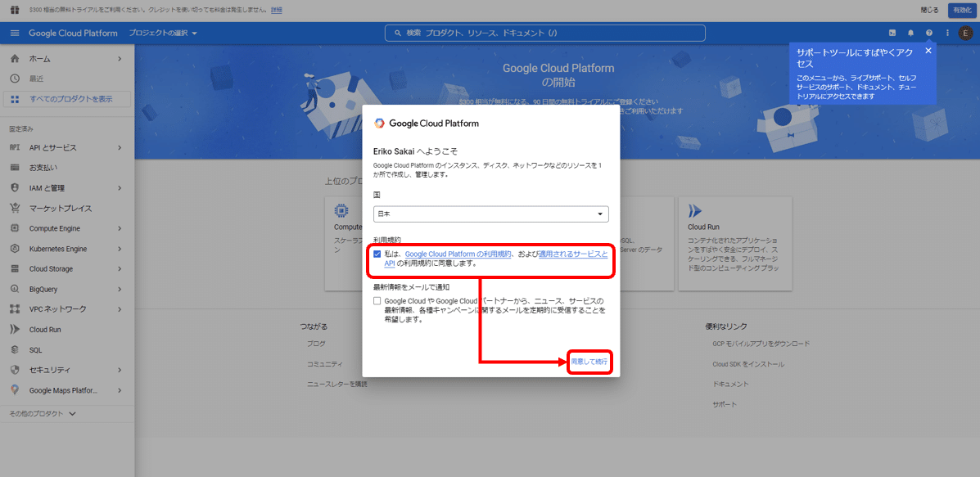Click the Google Cloud Platform header logo text
Image resolution: width=980 pixels, height=477 pixels.
coord(73,33)
